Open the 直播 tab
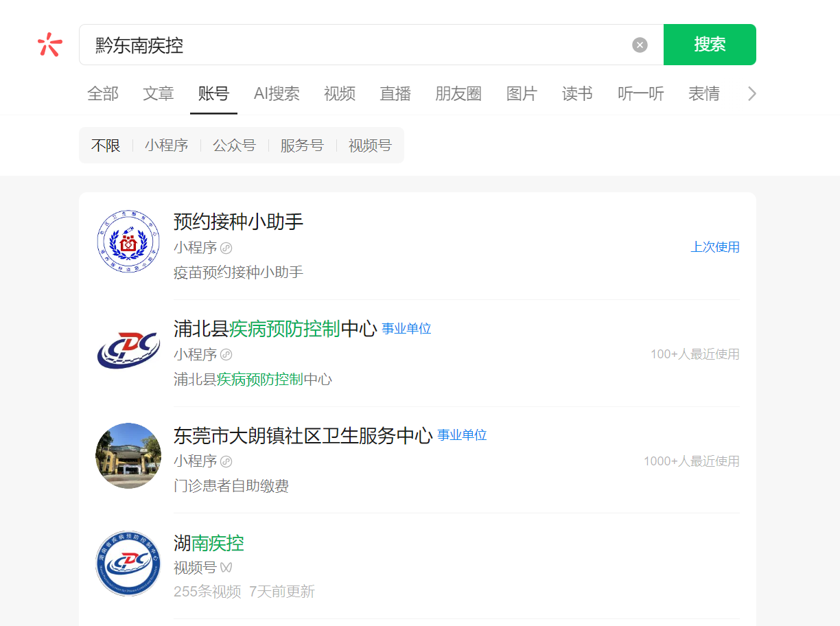The height and width of the screenshot is (626, 840). (395, 94)
